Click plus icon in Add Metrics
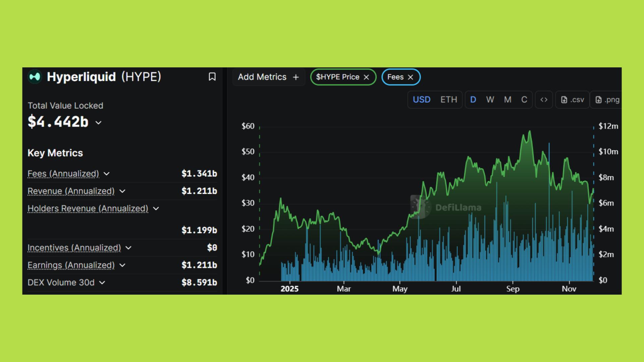This screenshot has height=362, width=644. 296,77
